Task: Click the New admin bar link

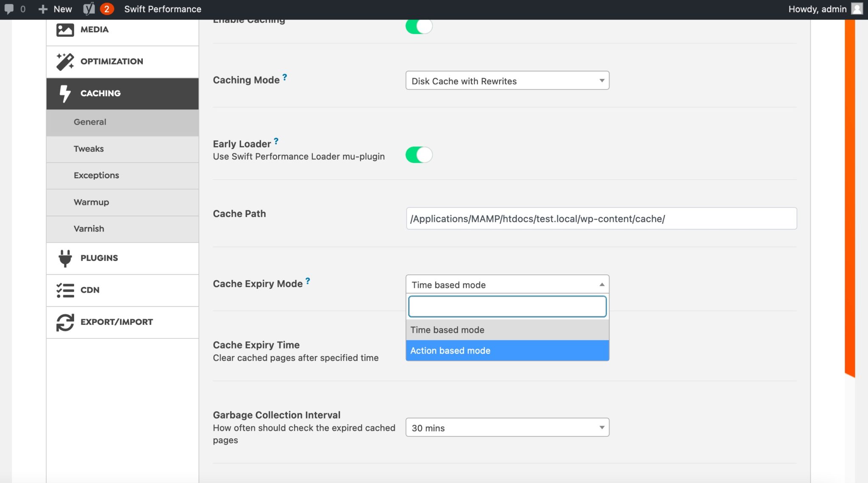Action: (x=62, y=9)
